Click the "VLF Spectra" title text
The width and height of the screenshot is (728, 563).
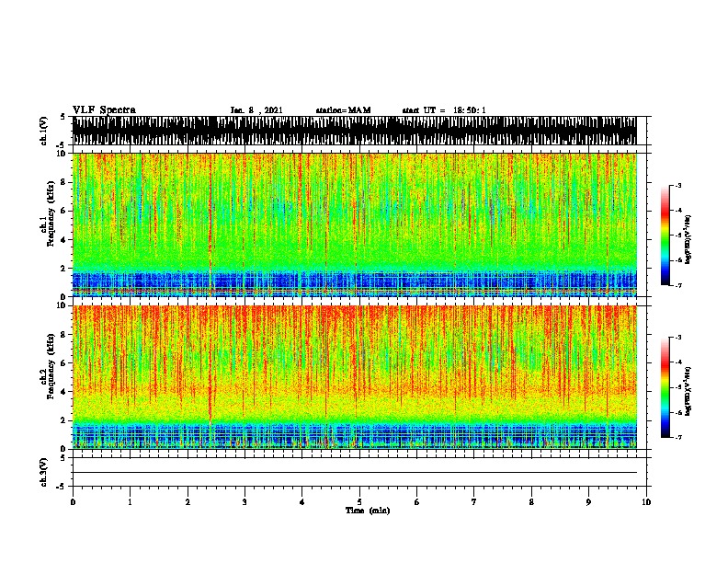[x=104, y=109]
